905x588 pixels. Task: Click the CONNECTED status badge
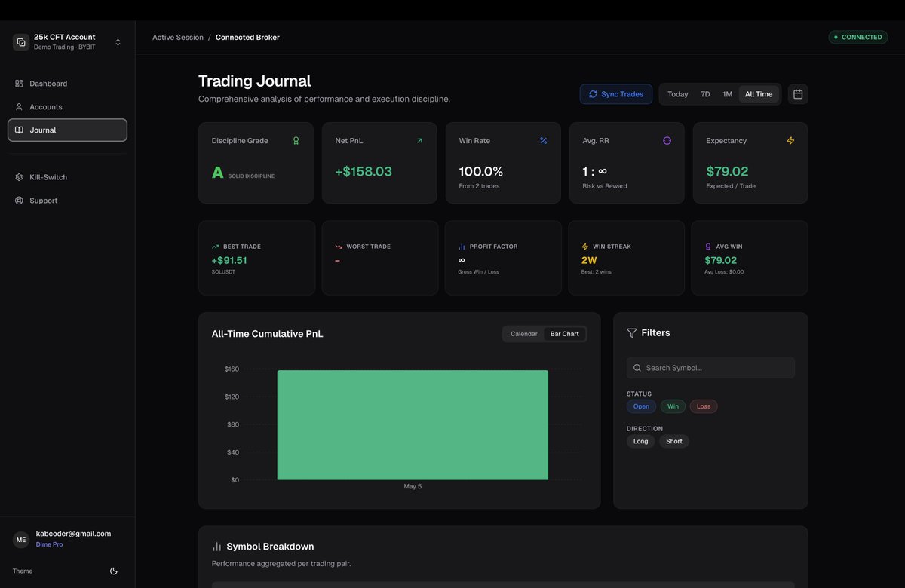[858, 37]
